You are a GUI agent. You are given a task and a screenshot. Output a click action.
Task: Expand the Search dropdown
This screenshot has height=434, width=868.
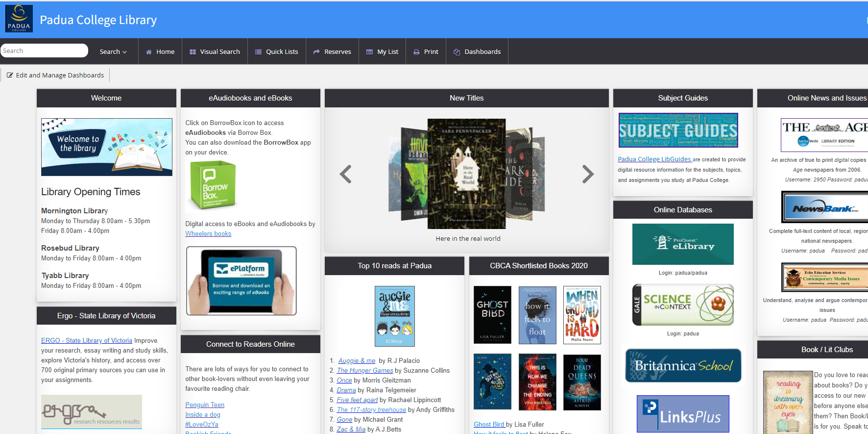[x=113, y=51]
